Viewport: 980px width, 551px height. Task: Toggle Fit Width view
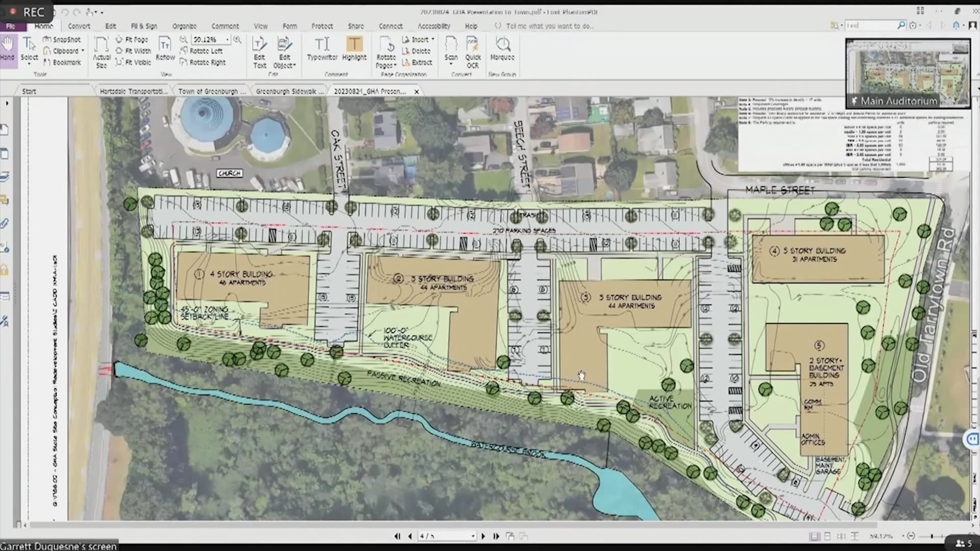[x=133, y=51]
